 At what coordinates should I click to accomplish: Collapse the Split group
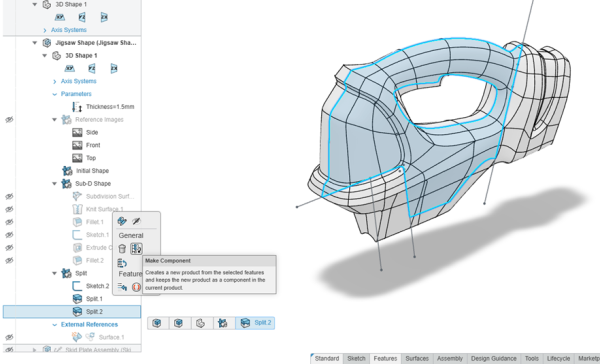54,273
